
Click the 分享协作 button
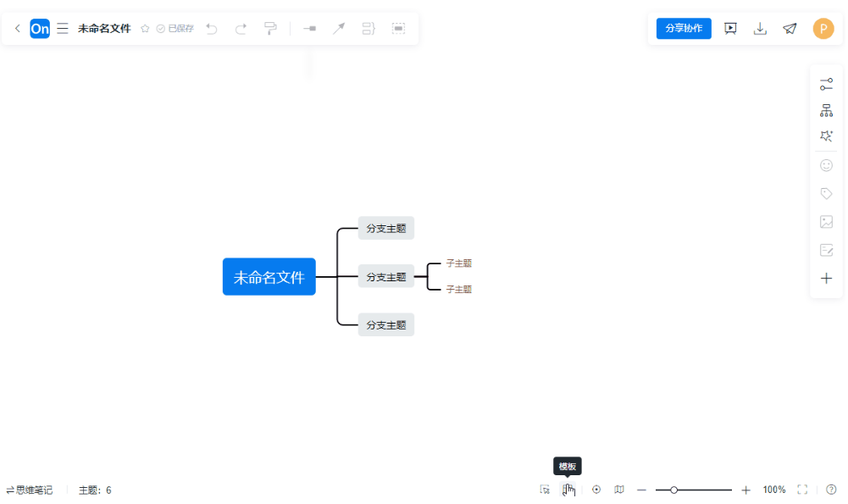[683, 27]
